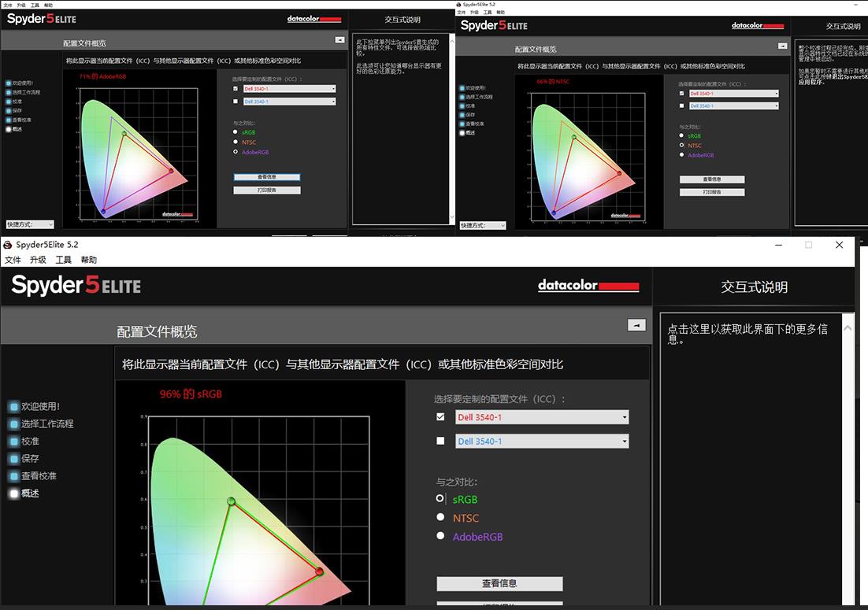Click the datacolor logo in the header
868x610 pixels.
pos(588,286)
